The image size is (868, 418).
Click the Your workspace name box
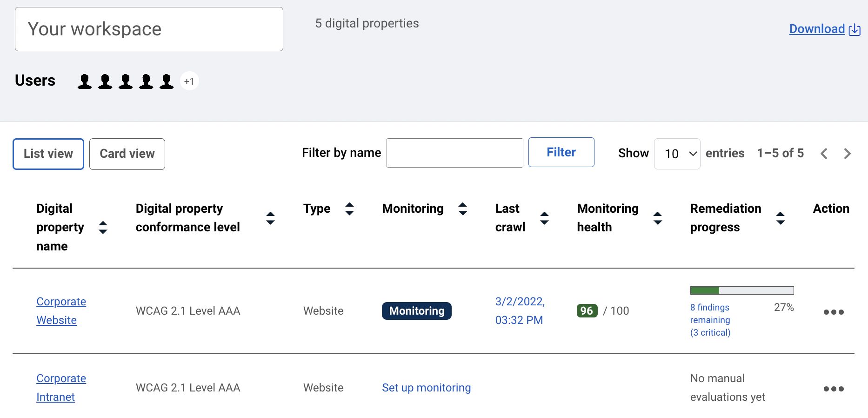click(x=149, y=29)
